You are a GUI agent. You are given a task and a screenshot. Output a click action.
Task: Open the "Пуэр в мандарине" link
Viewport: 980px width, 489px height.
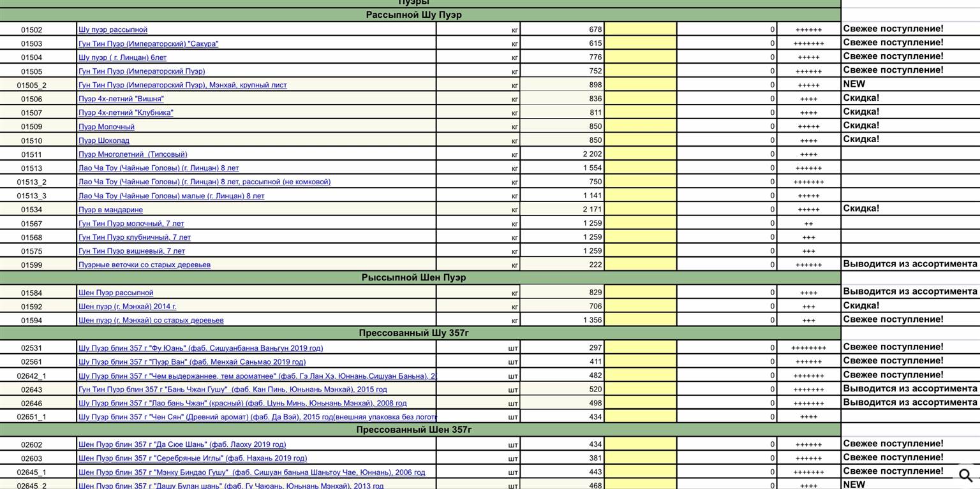point(110,210)
